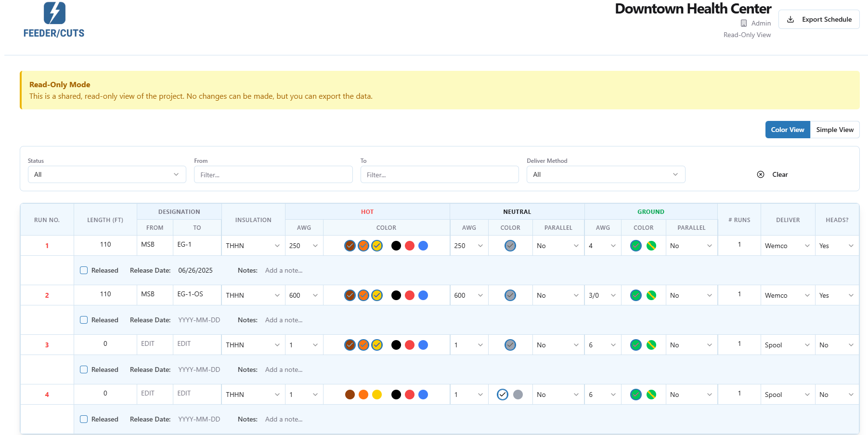Select the blue hot color dot in run 3
This screenshot has height=435, width=868.
coord(423,345)
